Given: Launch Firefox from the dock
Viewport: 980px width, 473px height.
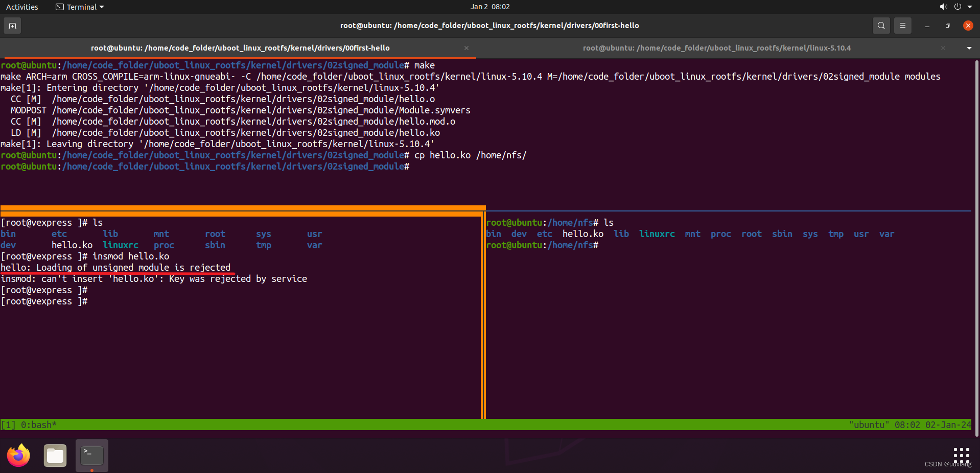Looking at the screenshot, I should [19, 455].
